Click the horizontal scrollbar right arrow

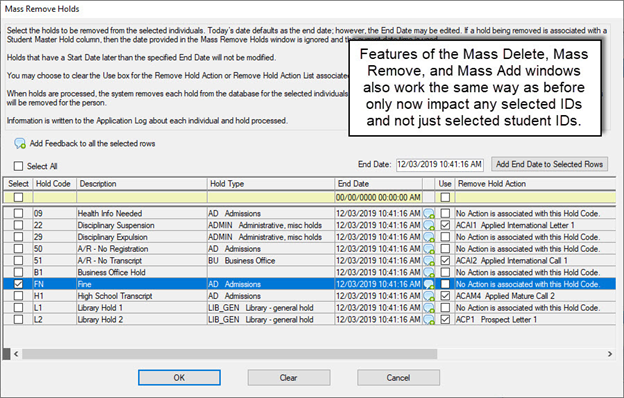[610, 354]
